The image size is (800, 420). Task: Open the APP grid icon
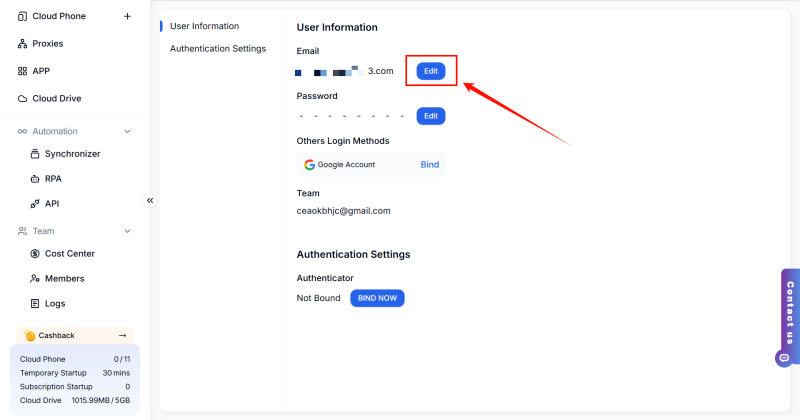(23, 71)
